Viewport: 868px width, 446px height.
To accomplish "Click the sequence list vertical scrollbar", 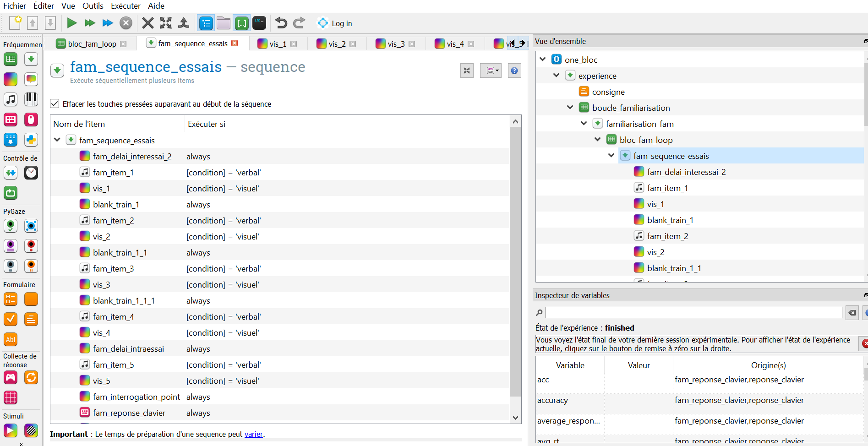I will pos(515,261).
